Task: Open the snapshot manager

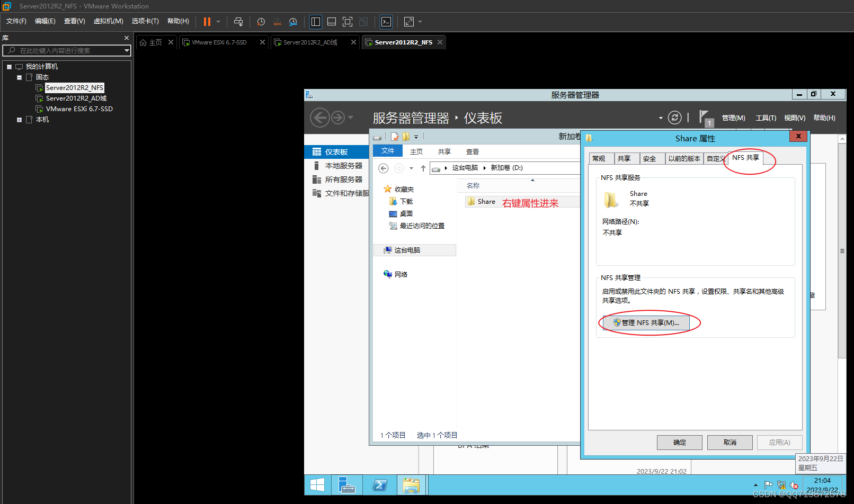Action: click(x=293, y=22)
